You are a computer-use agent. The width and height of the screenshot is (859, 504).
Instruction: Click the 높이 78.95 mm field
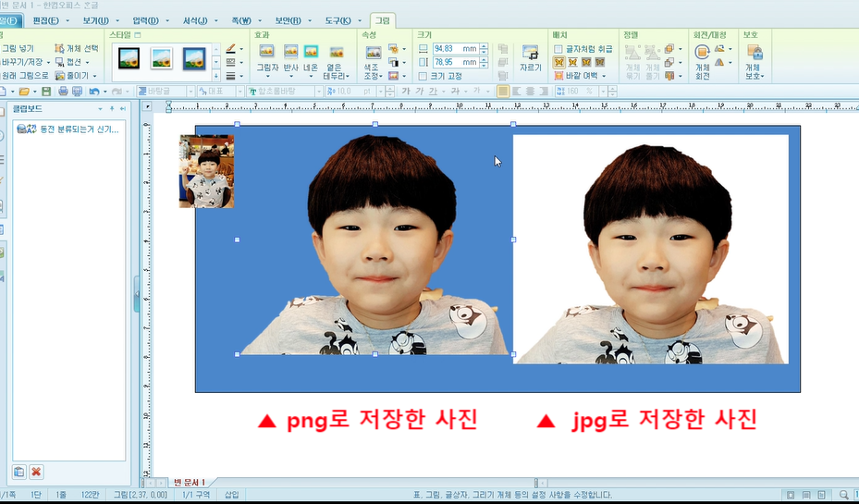pyautogui.click(x=456, y=63)
